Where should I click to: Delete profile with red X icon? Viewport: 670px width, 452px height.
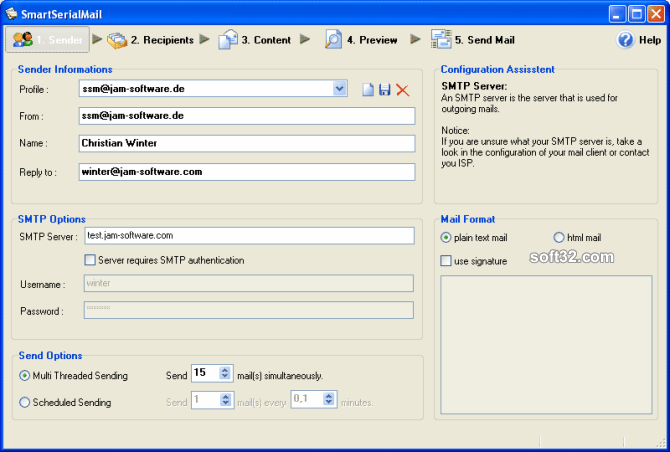click(403, 90)
